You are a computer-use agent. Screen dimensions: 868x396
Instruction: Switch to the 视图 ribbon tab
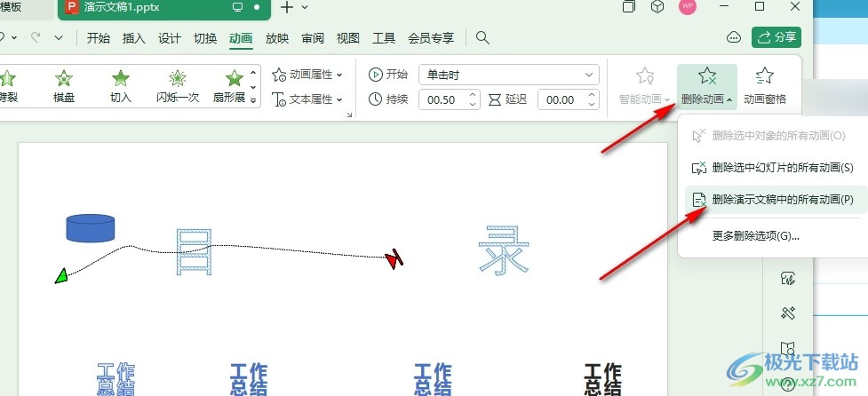point(348,38)
